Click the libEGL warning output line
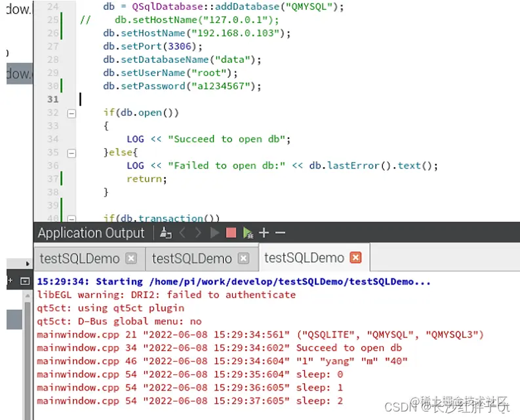 [x=166, y=295]
